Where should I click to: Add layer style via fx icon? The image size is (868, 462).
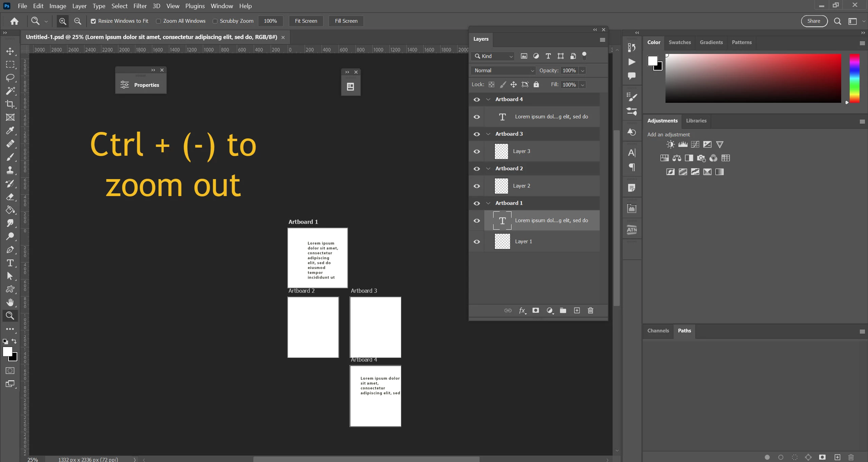tap(522, 310)
